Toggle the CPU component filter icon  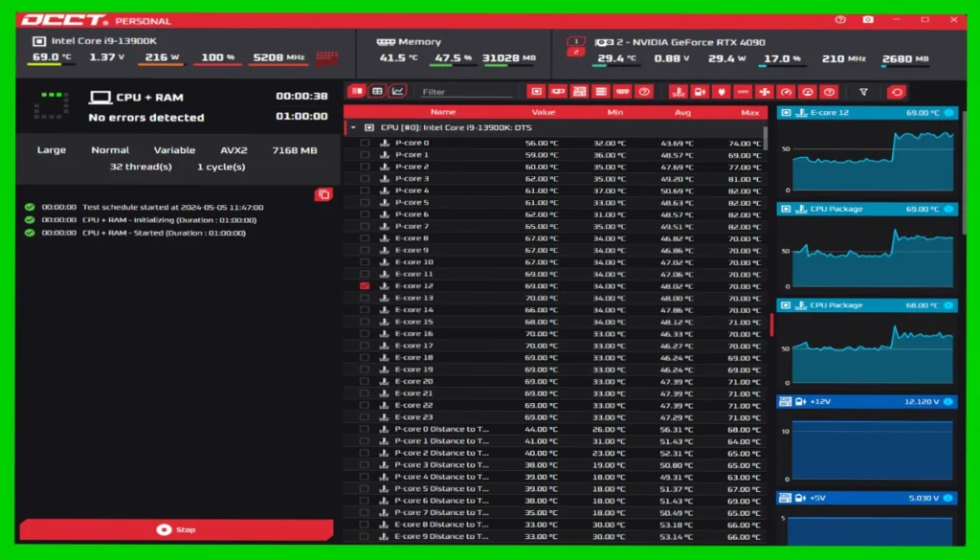point(536,92)
